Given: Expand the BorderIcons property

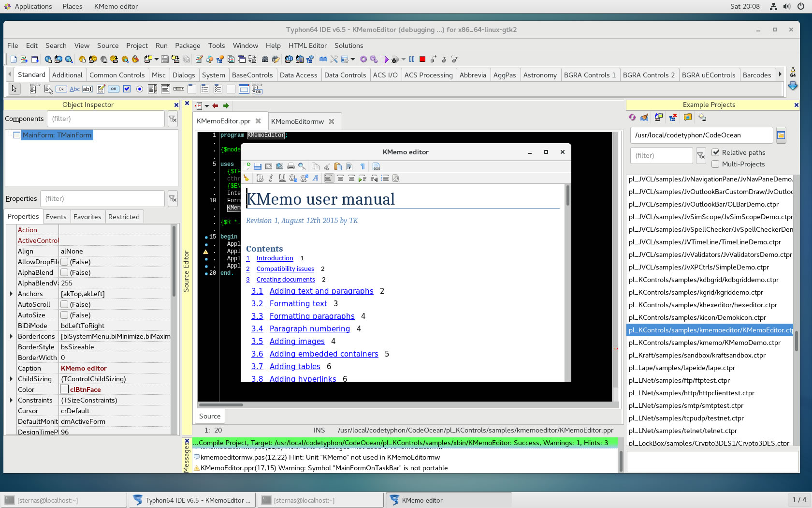Looking at the screenshot, I should click(11, 336).
